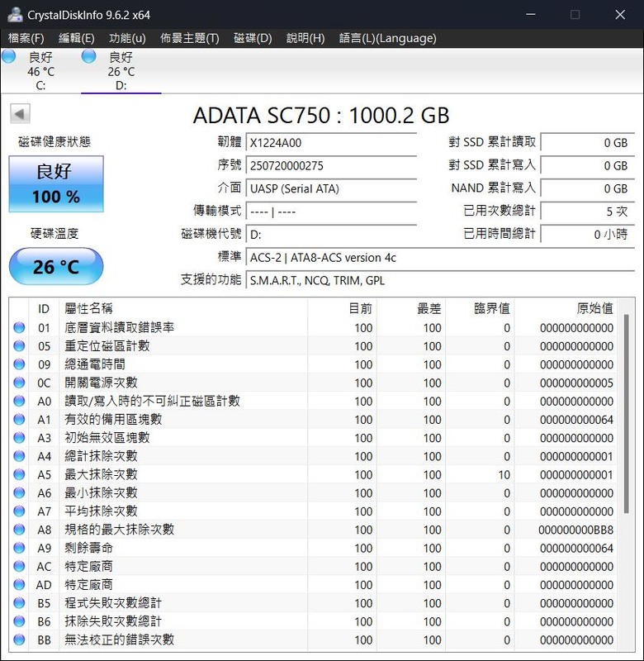Select the 無法校正的錯誤次數 attribute row

pyautogui.click(x=314, y=640)
